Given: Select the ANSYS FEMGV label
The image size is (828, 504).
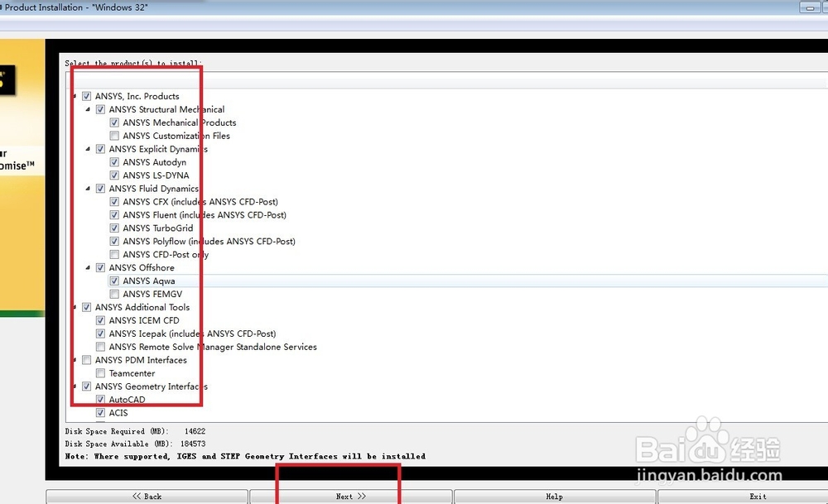Looking at the screenshot, I should click(x=152, y=294).
